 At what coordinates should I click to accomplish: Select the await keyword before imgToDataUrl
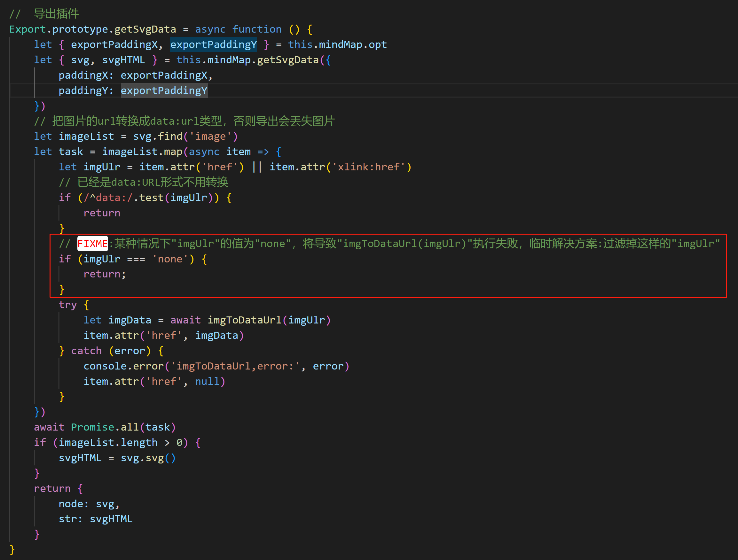coord(185,320)
